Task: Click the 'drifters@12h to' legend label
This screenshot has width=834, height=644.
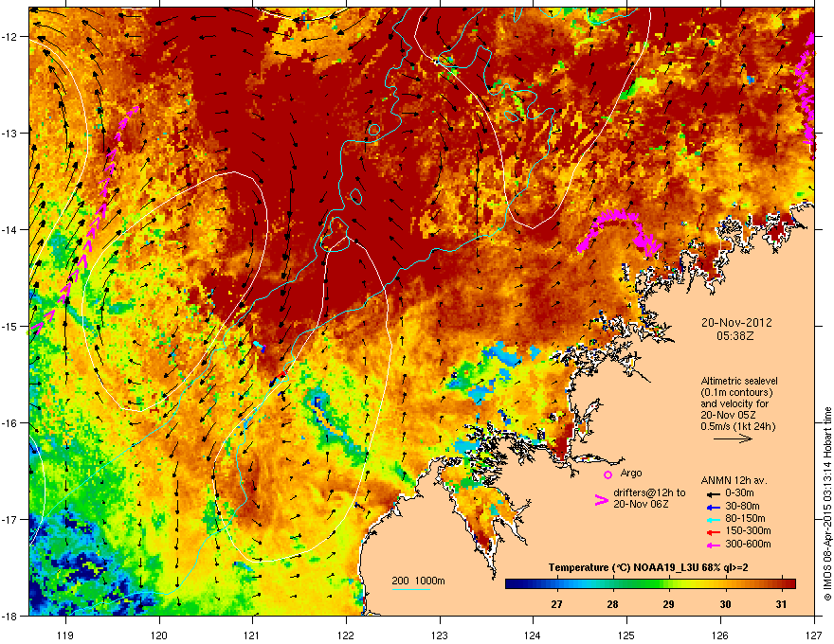Action: (649, 492)
